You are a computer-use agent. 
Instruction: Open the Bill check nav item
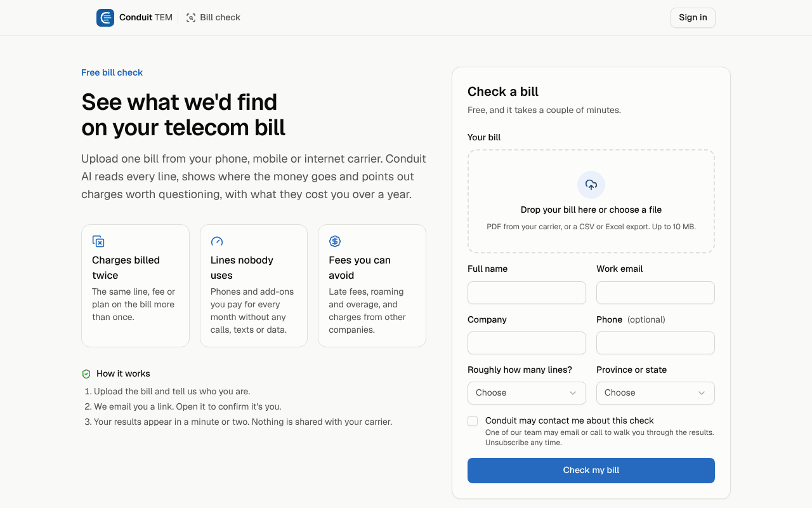pyautogui.click(x=213, y=18)
